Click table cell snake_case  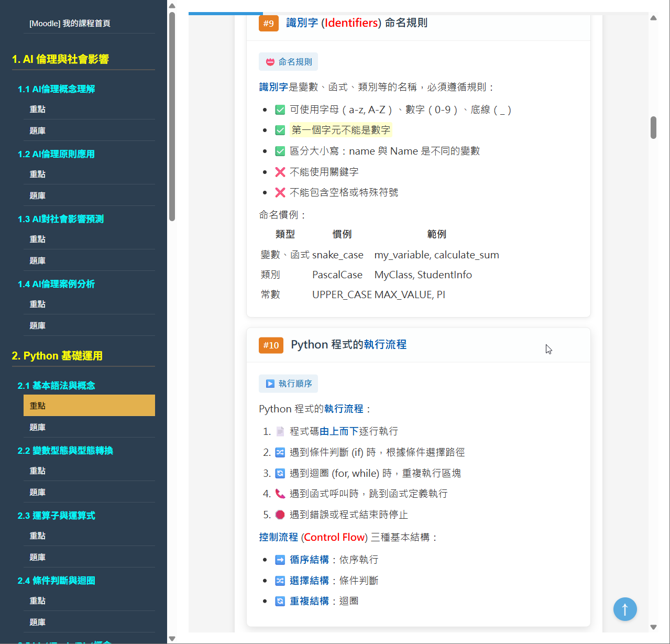point(338,255)
